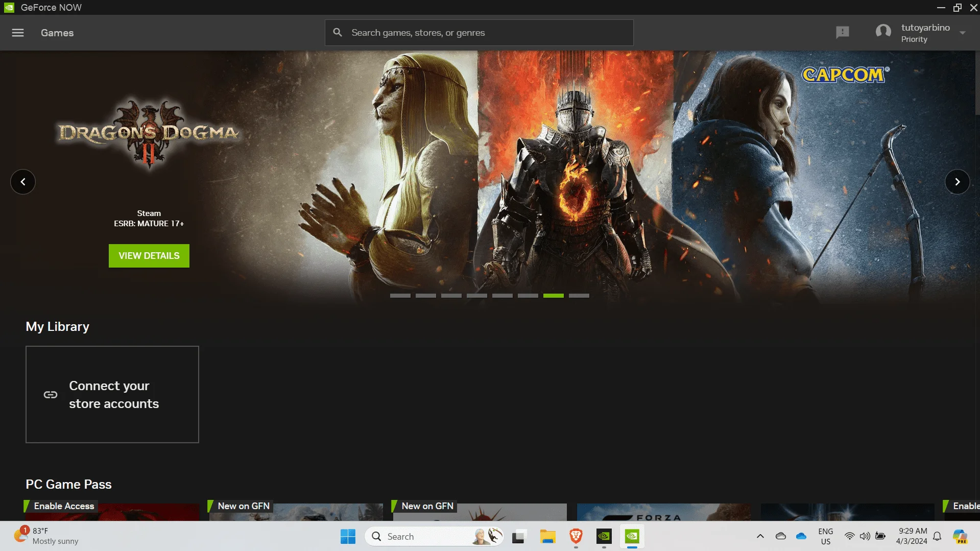Open the notification bell in taskbar
Screen dimensions: 980x551
(x=937, y=536)
